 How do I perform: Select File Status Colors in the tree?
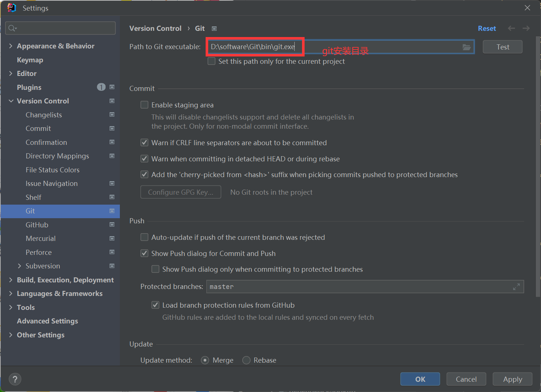point(52,170)
